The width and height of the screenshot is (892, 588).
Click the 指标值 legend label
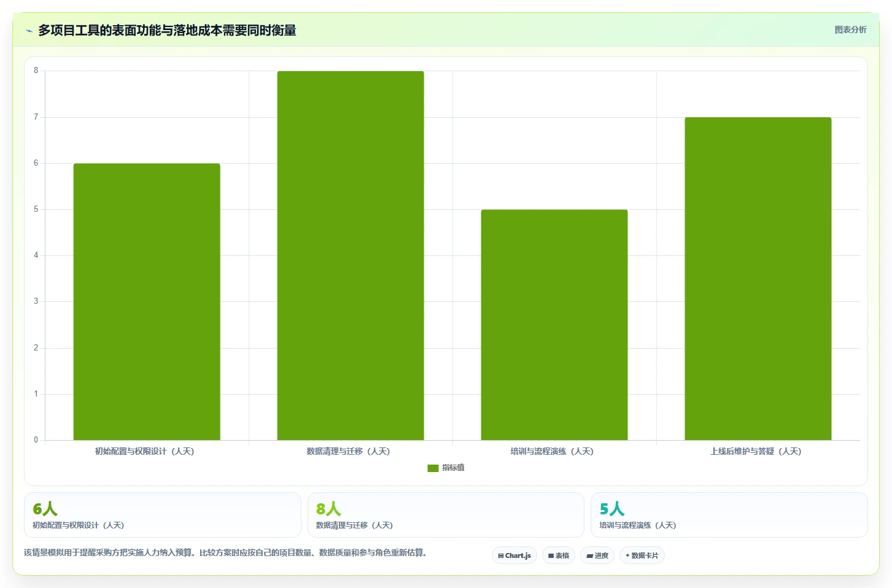point(453,468)
